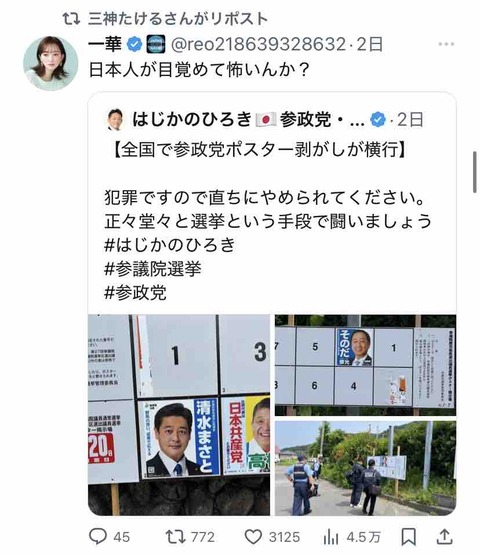The image size is (480, 554).
Task: Like the post with the heart icon
Action: tap(253, 537)
